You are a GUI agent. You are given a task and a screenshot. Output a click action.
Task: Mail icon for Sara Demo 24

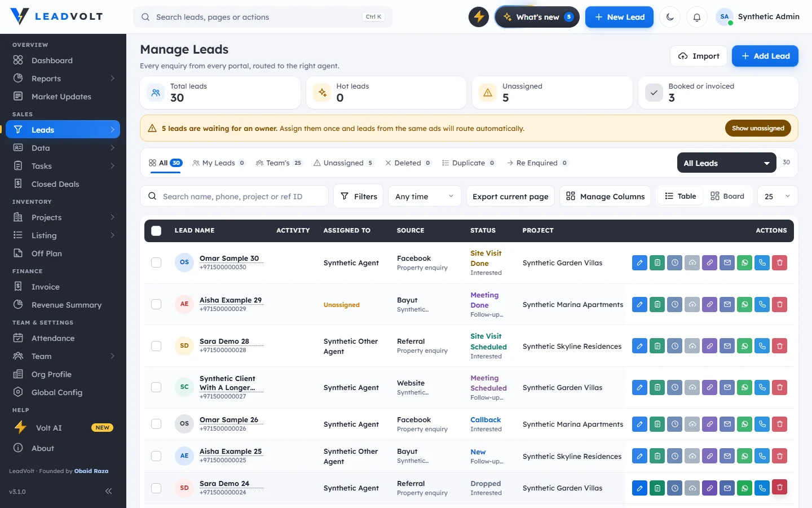tap(727, 488)
